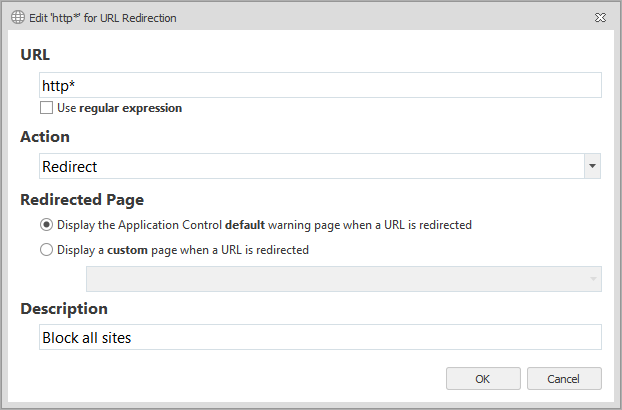Click the Description section heading
Screen dimensions: 622x410
pyautogui.click(x=64, y=309)
